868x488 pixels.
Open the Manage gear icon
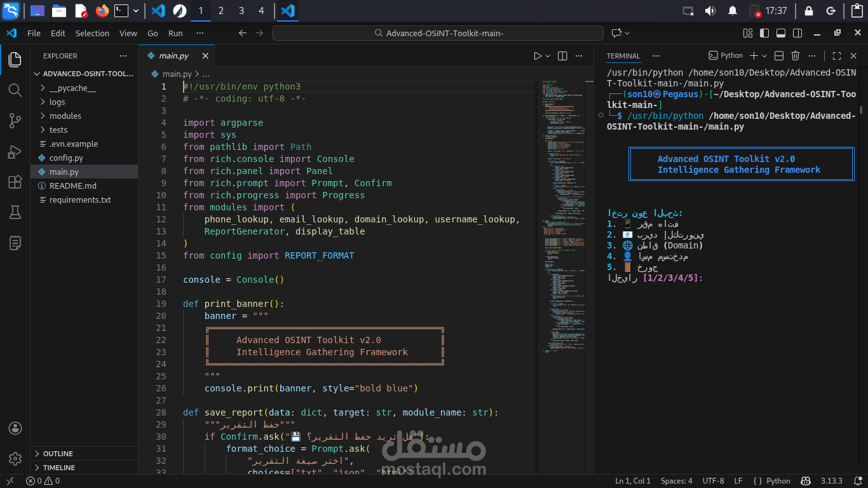pyautogui.click(x=15, y=458)
